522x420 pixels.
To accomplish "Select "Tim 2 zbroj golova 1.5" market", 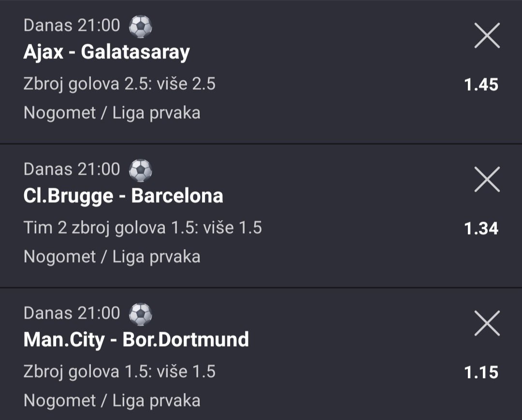I will click(143, 228).
